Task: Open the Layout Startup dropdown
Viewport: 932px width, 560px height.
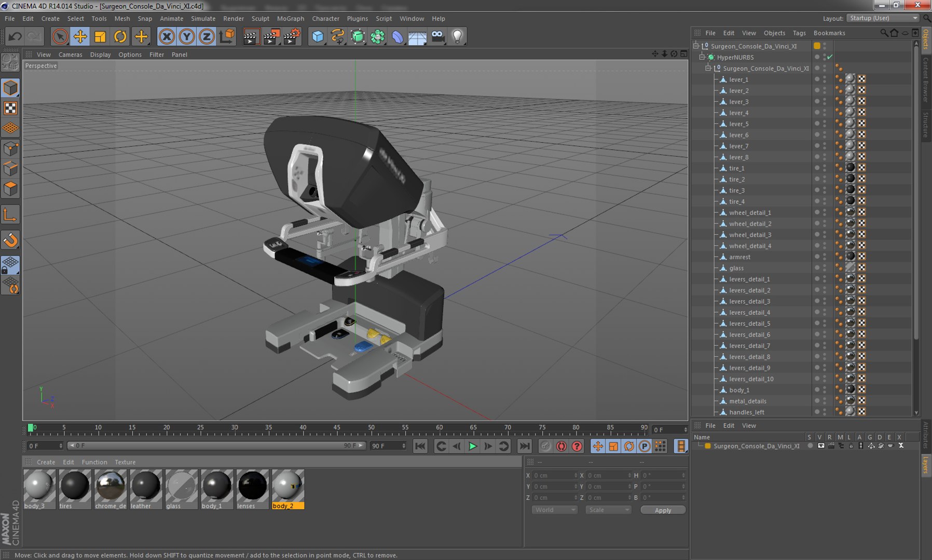Action: [883, 18]
